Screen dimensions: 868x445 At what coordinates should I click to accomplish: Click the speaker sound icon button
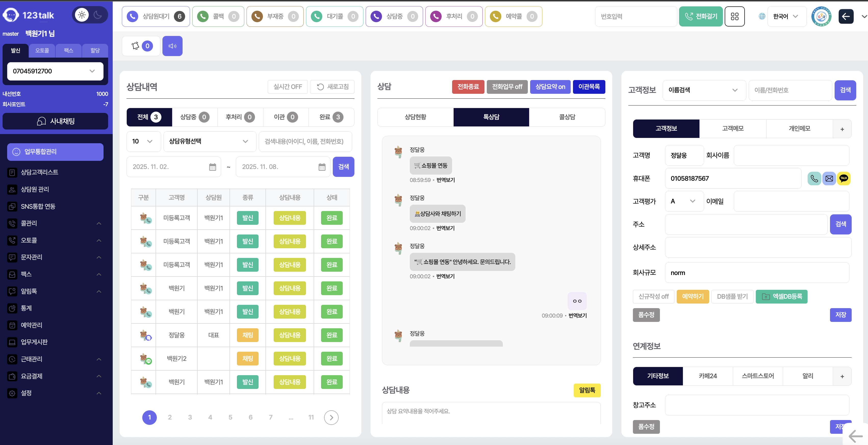tap(172, 46)
